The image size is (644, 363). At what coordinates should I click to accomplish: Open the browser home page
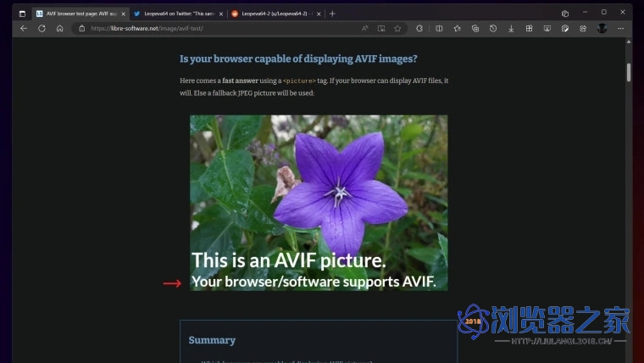click(x=60, y=28)
